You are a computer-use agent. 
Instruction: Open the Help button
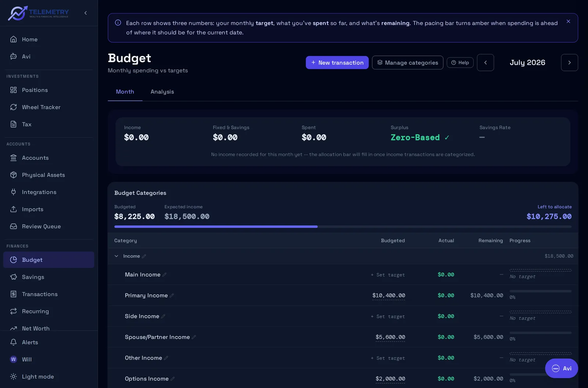coord(460,62)
